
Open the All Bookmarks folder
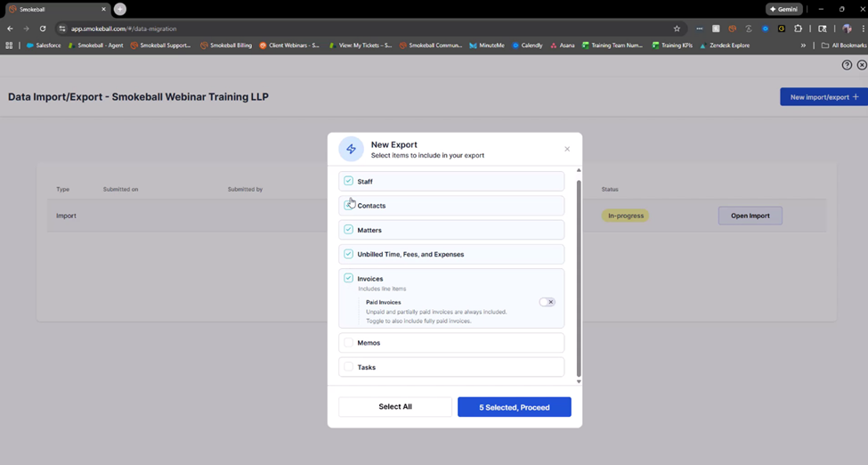(842, 45)
